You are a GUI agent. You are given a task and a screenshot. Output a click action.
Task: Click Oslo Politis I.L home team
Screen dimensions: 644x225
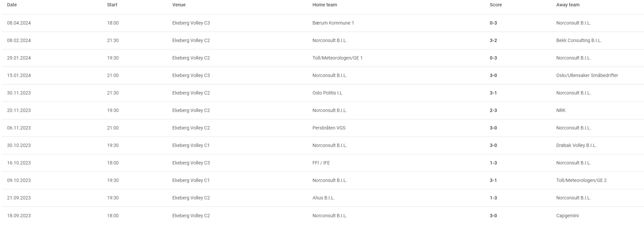(327, 93)
